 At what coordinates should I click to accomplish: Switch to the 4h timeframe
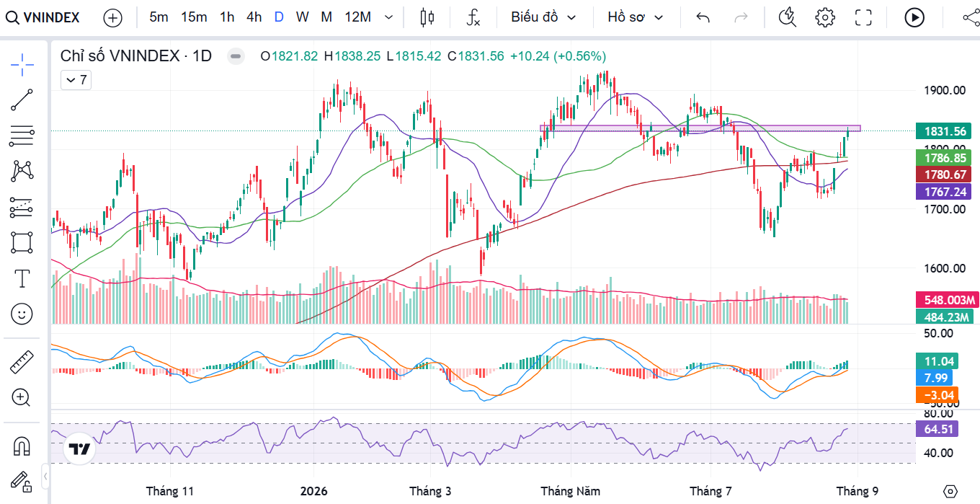tap(254, 17)
